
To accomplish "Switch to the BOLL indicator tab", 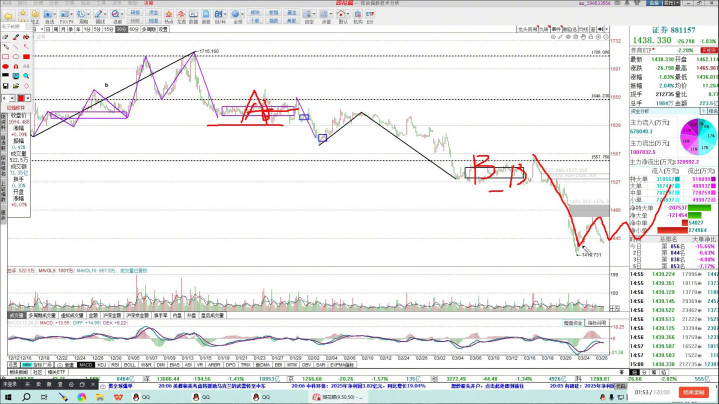I will point(130,365).
